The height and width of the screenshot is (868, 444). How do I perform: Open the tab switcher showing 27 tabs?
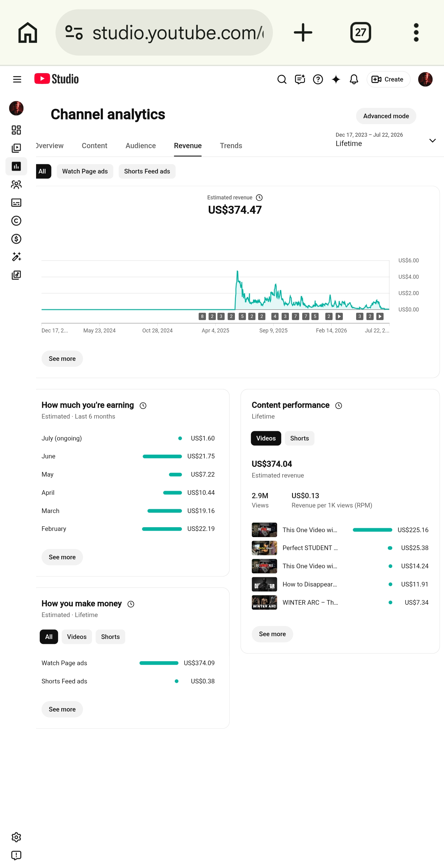360,33
